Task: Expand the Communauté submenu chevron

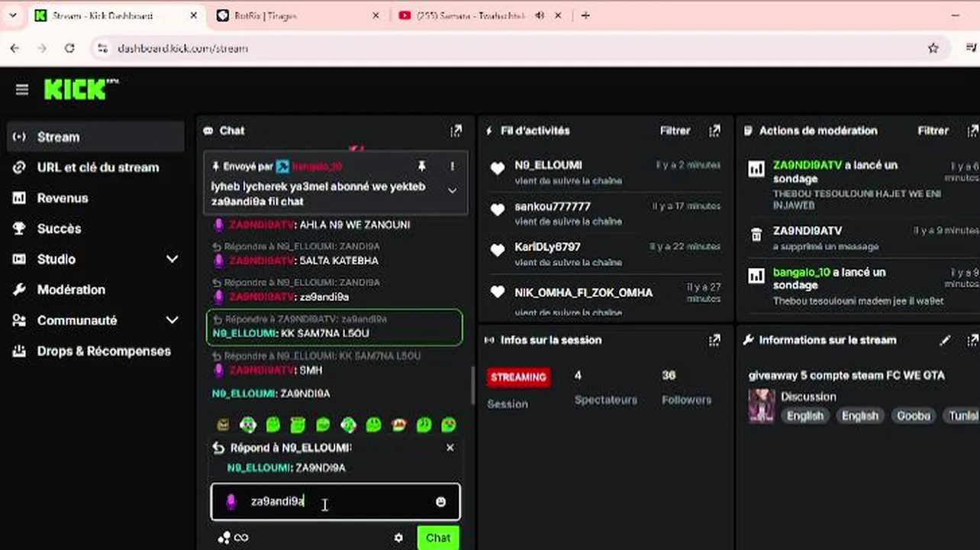Action: tap(172, 321)
